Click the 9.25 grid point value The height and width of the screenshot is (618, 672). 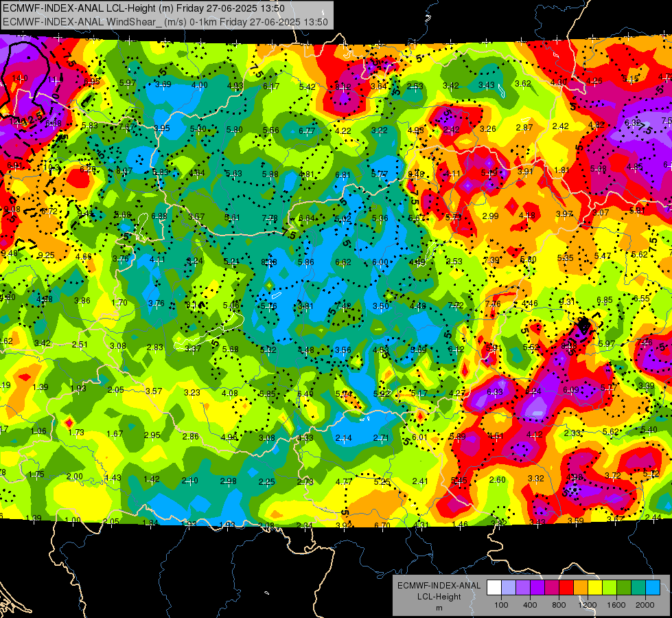pyautogui.click(x=46, y=255)
